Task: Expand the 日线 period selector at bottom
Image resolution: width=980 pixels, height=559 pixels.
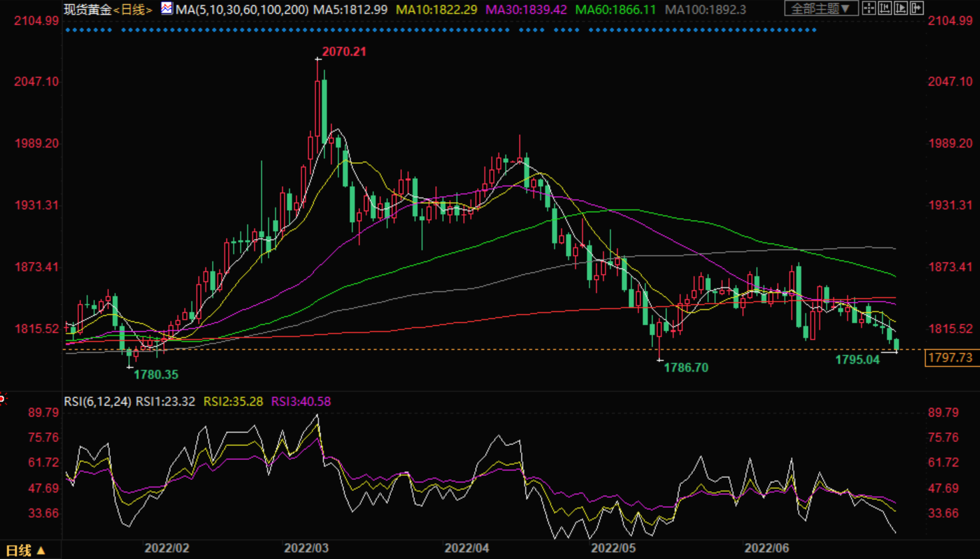Action: [25, 550]
